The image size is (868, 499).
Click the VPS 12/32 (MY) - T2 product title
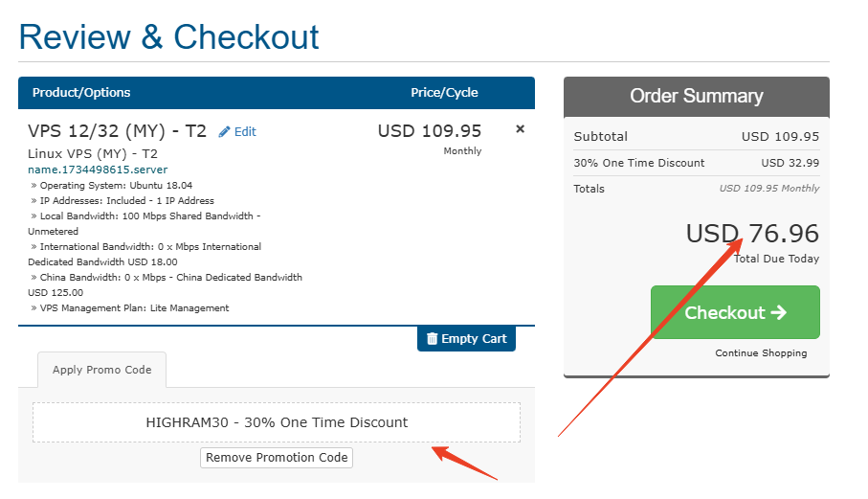(x=117, y=131)
